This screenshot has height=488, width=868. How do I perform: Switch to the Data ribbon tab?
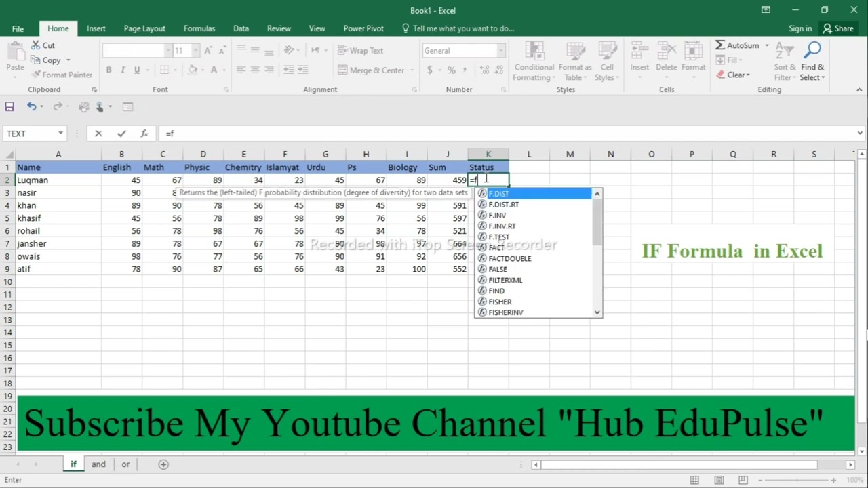pyautogui.click(x=241, y=28)
